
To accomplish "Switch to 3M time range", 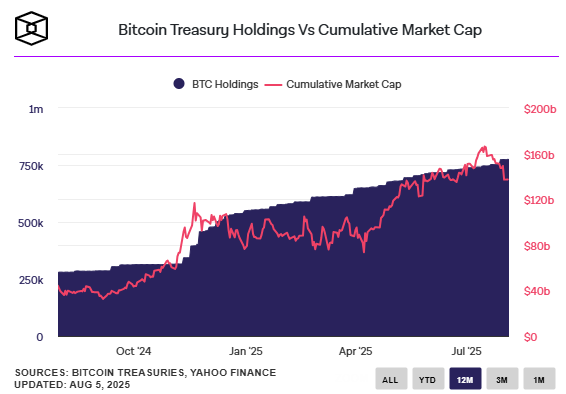I will click(x=502, y=379).
